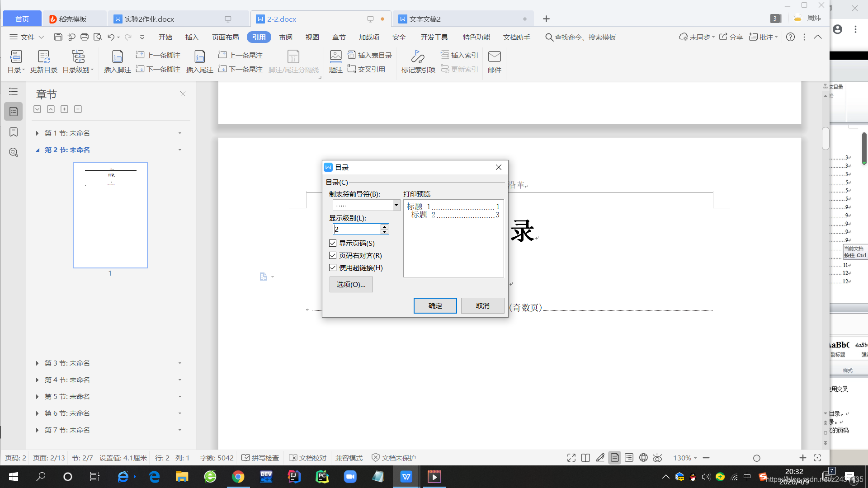This screenshot has height=488, width=868.
Task: Toggle 拼写检查 in status bar
Action: pos(260,458)
